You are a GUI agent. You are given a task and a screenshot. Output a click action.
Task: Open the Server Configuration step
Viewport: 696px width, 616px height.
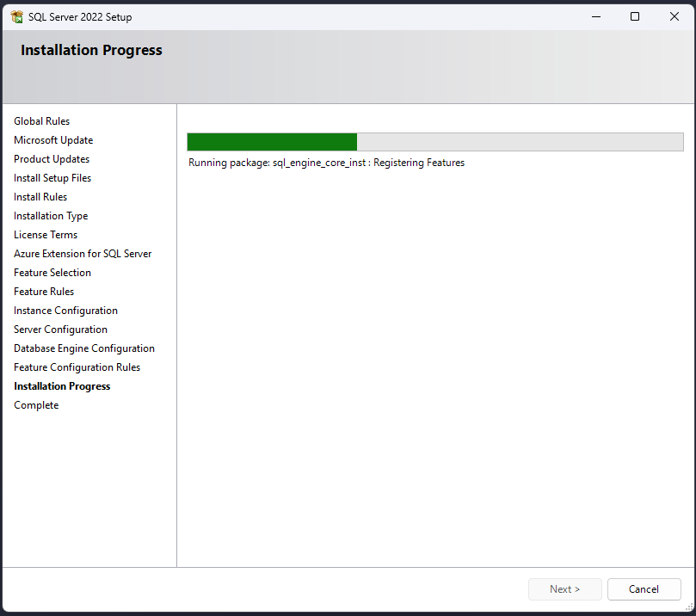click(60, 330)
